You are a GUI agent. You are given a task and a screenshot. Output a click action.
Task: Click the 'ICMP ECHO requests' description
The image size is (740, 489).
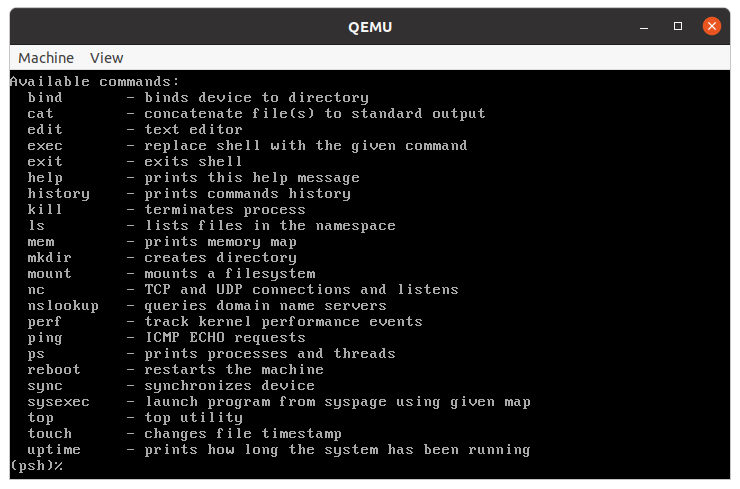(x=225, y=338)
